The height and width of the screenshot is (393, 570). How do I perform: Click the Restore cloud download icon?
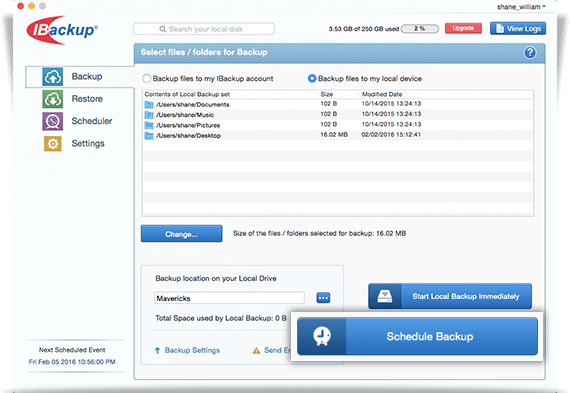click(x=53, y=99)
